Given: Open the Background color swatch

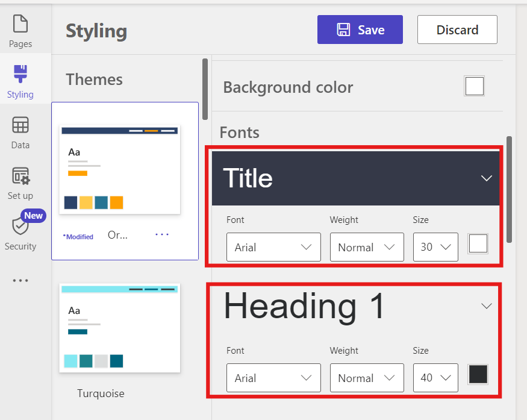Looking at the screenshot, I should click(474, 86).
